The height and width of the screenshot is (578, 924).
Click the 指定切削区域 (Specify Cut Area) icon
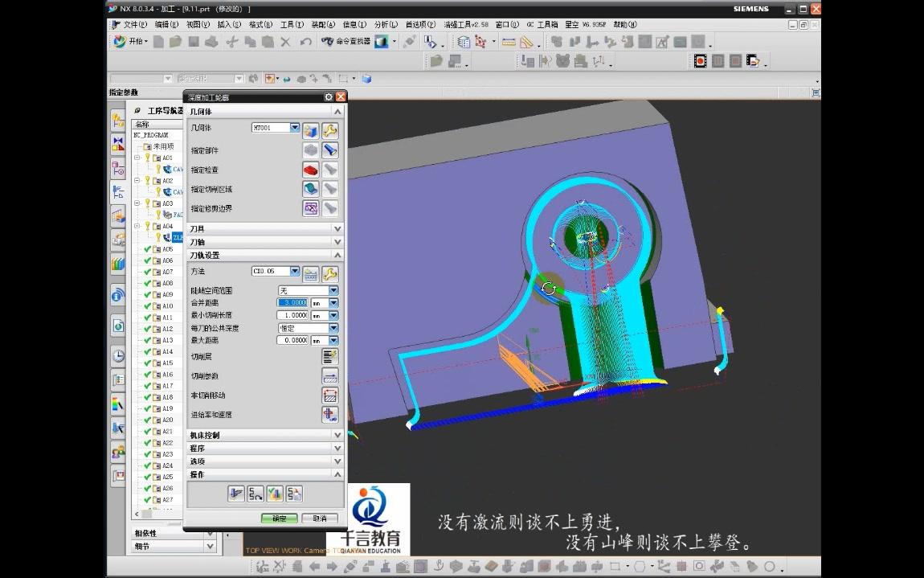pos(310,188)
